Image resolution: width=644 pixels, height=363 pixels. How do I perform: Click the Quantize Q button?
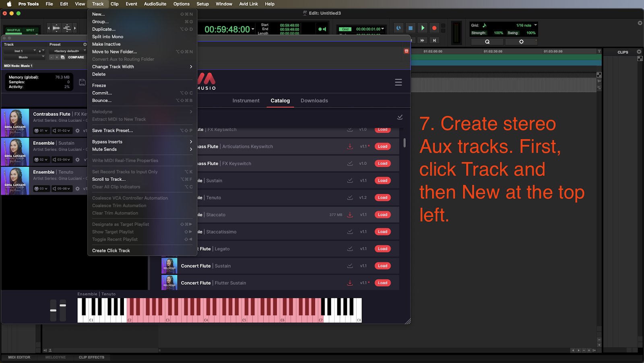[x=487, y=42]
